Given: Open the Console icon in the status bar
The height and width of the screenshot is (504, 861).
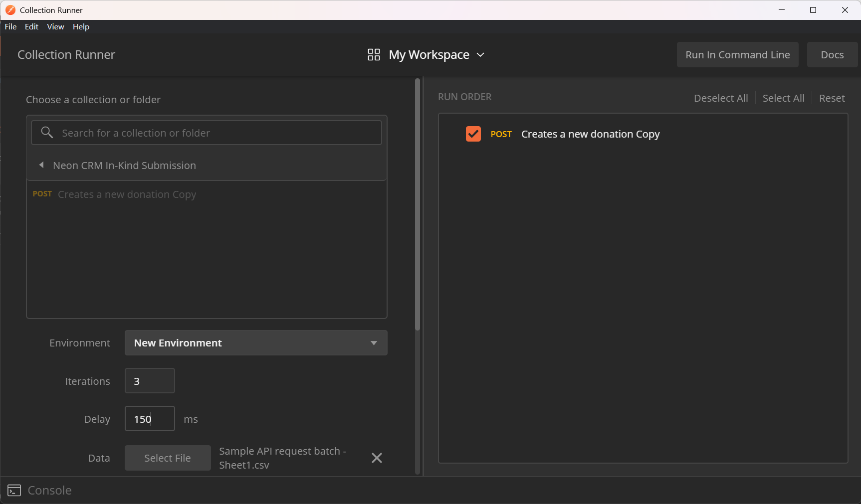Looking at the screenshot, I should pos(14,491).
